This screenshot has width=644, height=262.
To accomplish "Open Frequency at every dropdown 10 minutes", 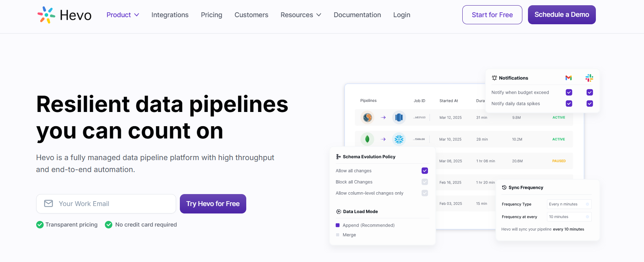I will [569, 217].
